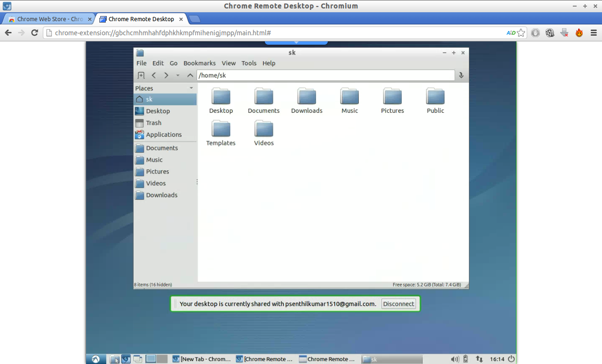Screen dimensions: 602x364
Task: Close the Chrome Web Store tab
Action: 90,19
